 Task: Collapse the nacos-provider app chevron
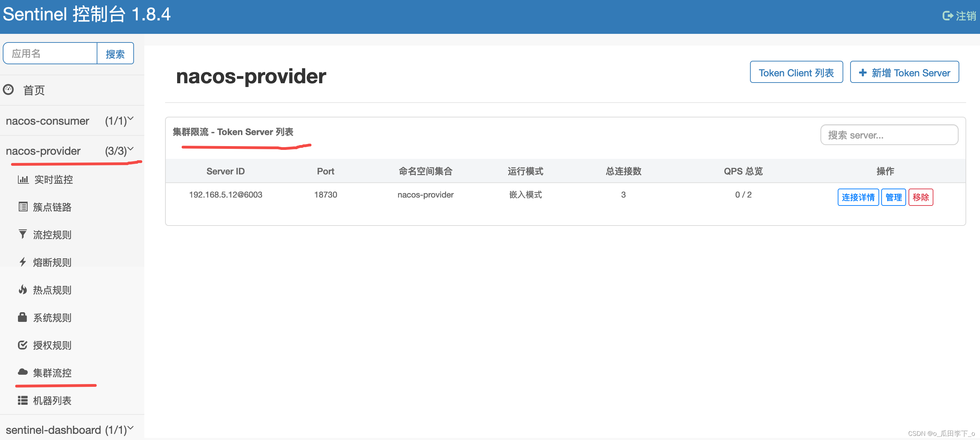click(131, 149)
